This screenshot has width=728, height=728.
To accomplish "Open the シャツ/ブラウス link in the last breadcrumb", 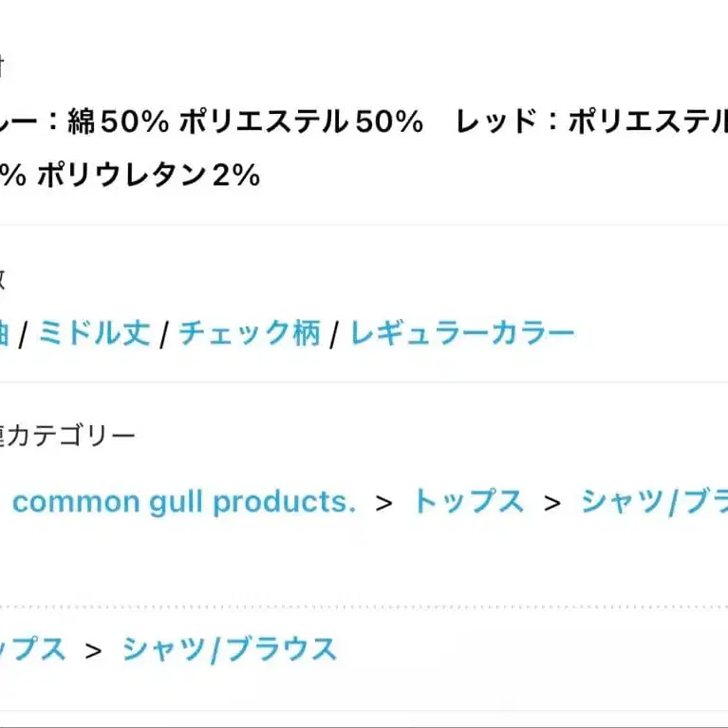I will (230, 649).
